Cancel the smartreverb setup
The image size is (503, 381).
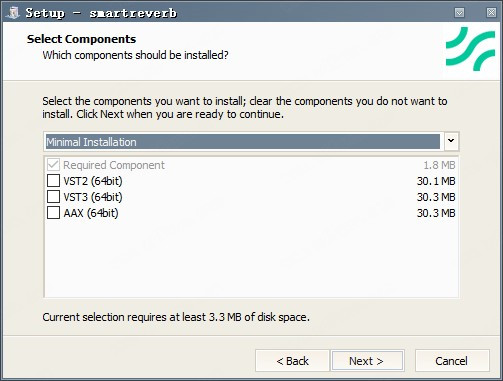click(452, 361)
